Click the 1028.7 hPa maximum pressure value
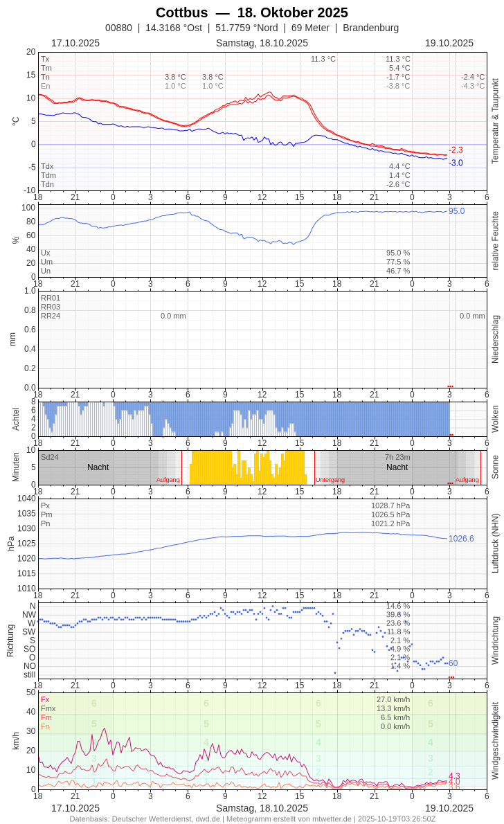The height and width of the screenshot is (824, 504). (390, 505)
